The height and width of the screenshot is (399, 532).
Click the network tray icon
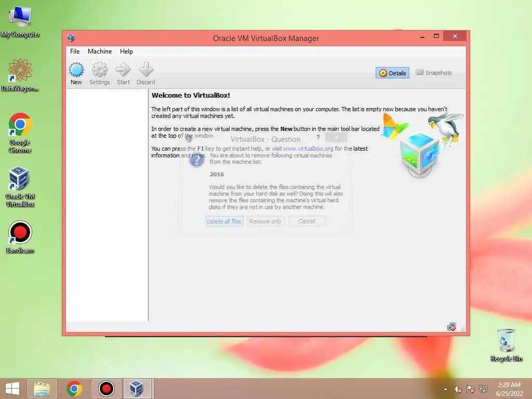[x=483, y=389]
